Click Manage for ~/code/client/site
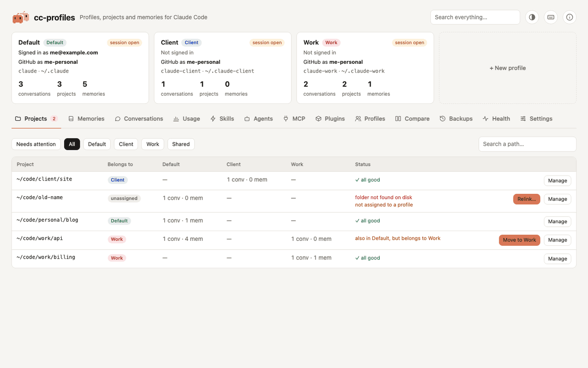Image resolution: width=588 pixels, height=368 pixels. point(558,181)
